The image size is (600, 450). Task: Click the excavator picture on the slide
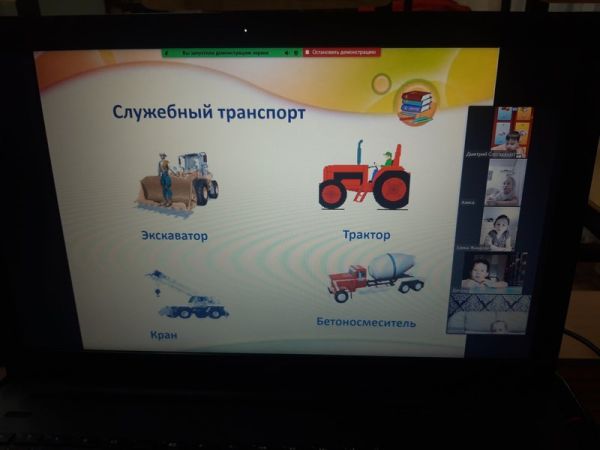point(176,185)
